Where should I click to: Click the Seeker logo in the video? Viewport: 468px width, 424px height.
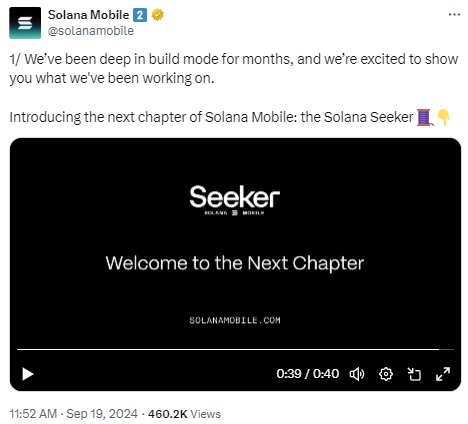235,200
